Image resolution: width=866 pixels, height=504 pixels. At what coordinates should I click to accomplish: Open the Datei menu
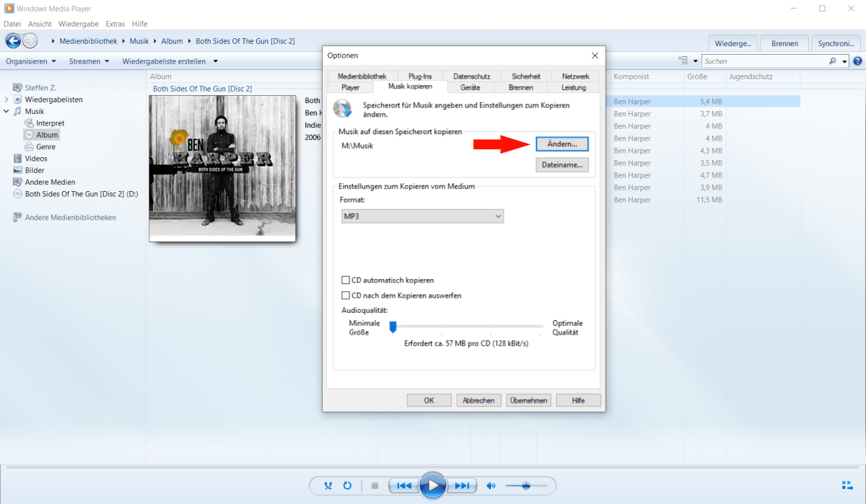(12, 24)
